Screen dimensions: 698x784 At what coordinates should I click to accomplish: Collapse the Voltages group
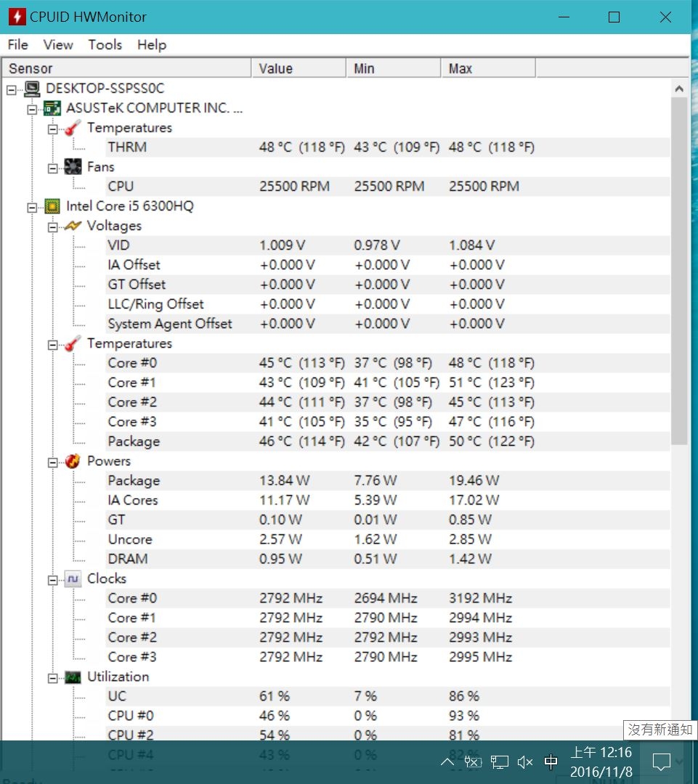click(x=52, y=227)
